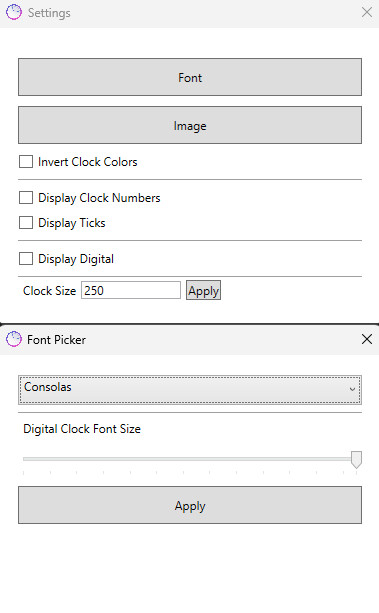This screenshot has height=613, width=379.
Task: Click the Digital Clock Font Size label
Action: pyautogui.click(x=82, y=429)
